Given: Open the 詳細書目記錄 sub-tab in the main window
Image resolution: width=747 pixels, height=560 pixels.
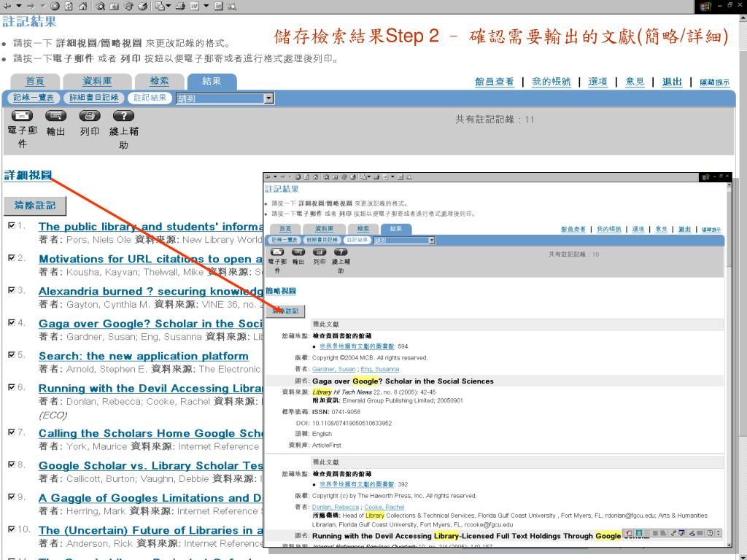Looking at the screenshot, I should tap(94, 98).
